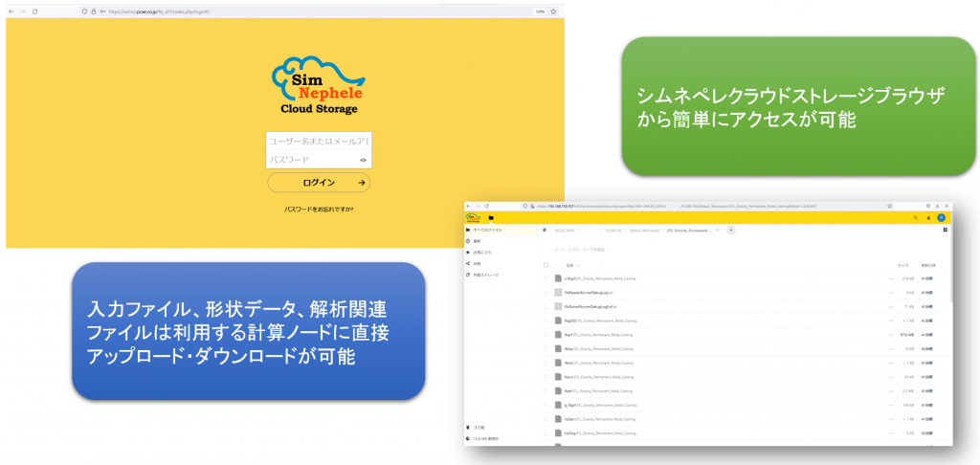Tick checkbox for g_flsgrf file row
980x465 pixels.
tap(546, 405)
